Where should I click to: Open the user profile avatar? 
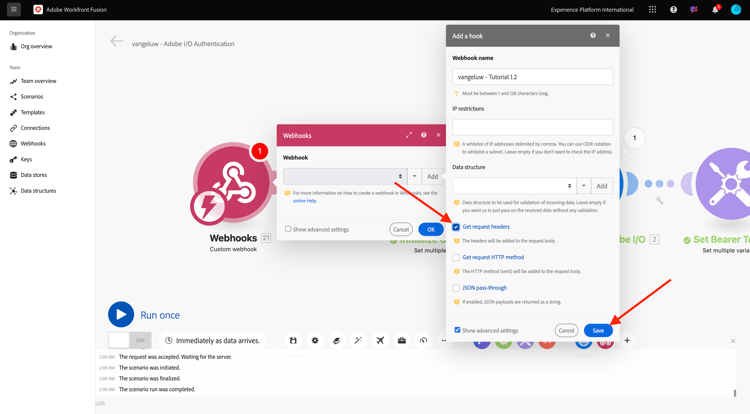pyautogui.click(x=736, y=10)
